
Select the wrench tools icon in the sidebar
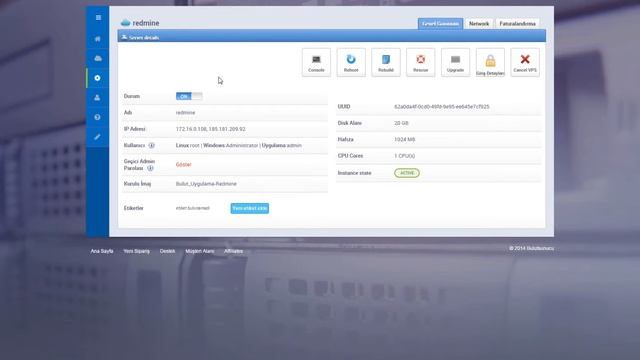(98, 137)
